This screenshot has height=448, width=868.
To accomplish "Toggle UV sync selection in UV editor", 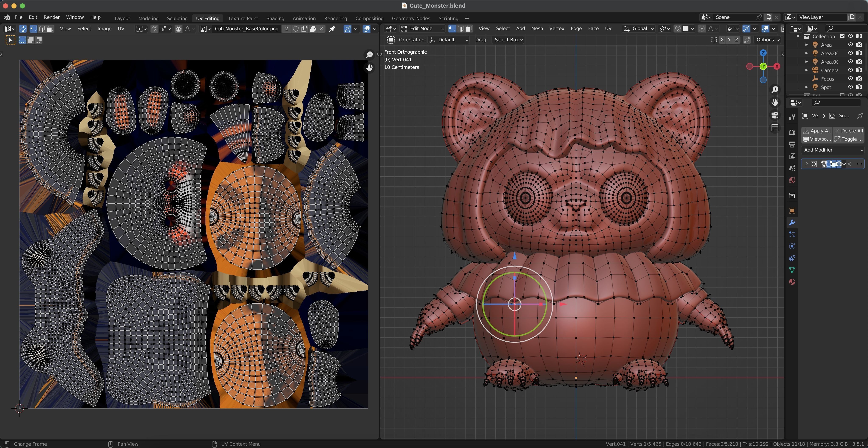I will pos(22,29).
